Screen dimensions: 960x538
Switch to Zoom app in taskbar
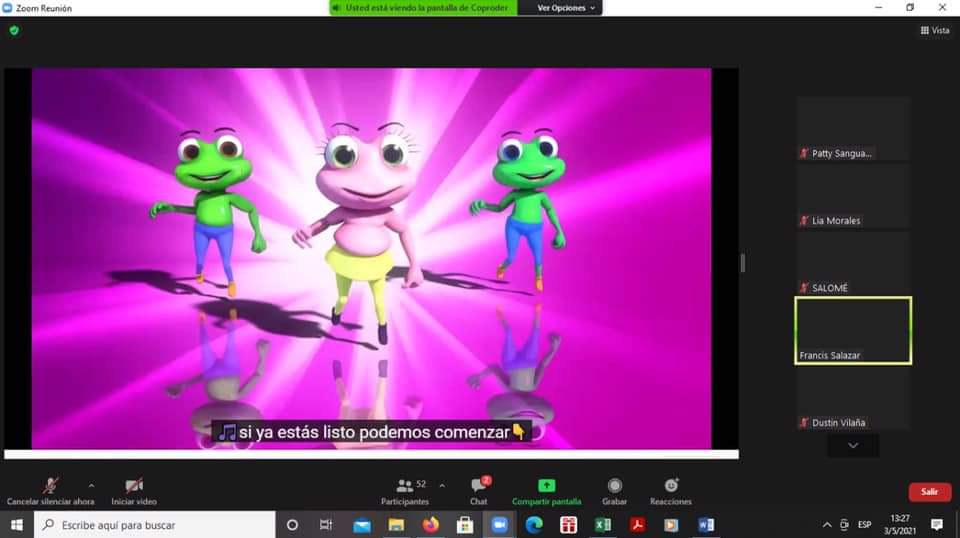(x=500, y=525)
